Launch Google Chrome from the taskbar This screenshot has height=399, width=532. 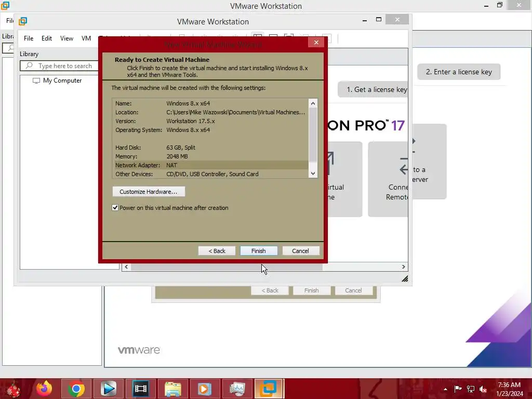[x=76, y=389]
